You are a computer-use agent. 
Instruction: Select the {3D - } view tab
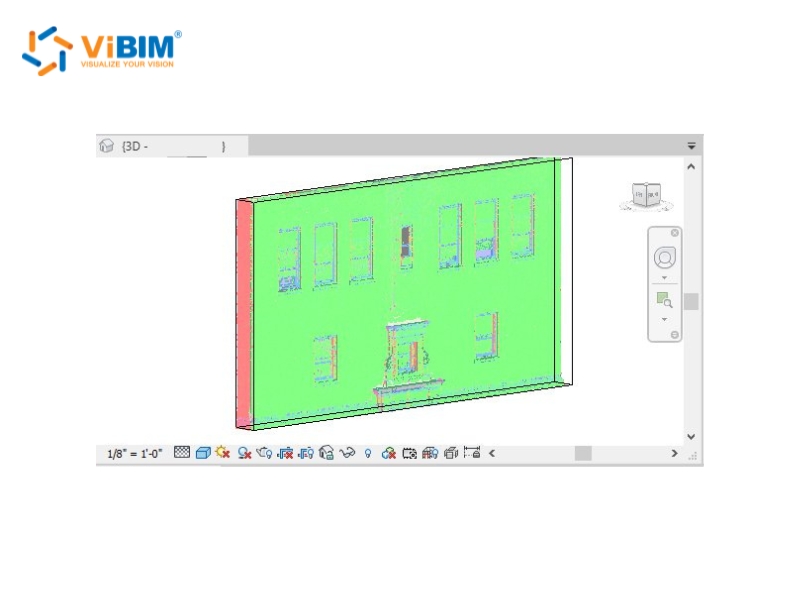point(172,146)
